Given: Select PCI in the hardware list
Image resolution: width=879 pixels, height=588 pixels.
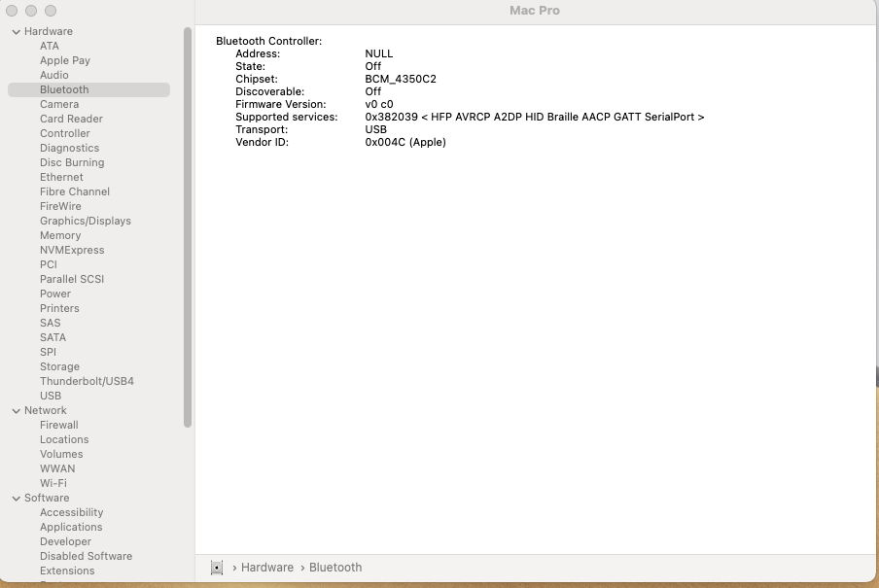Looking at the screenshot, I should pos(49,264).
